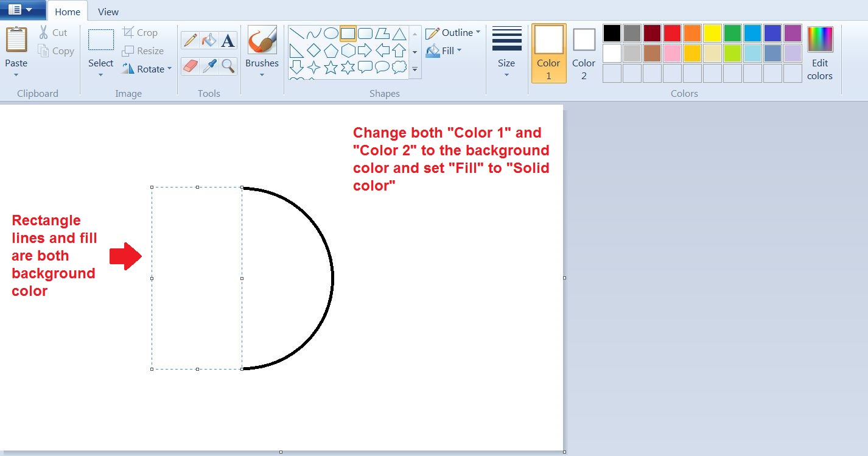This screenshot has height=456, width=868.
Task: Activate the Color 2 selector
Action: (x=584, y=53)
